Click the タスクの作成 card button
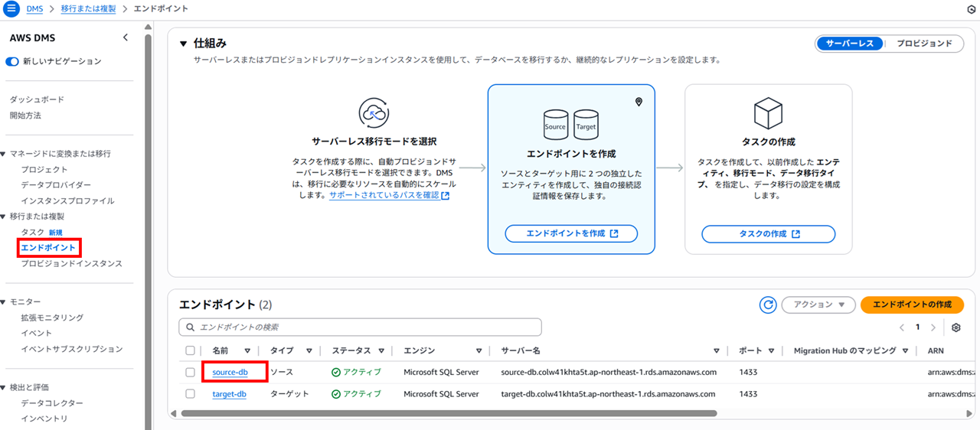 pos(768,233)
